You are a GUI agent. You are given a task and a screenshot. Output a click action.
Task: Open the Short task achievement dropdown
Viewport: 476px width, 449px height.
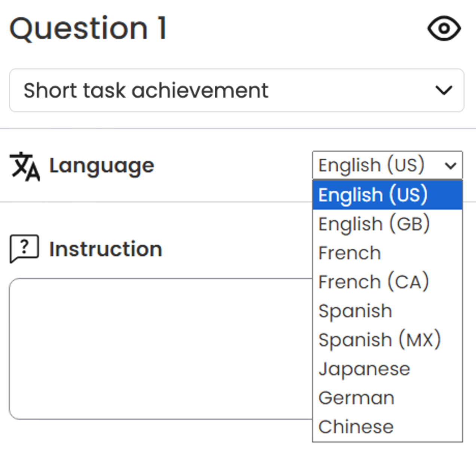pyautogui.click(x=237, y=90)
